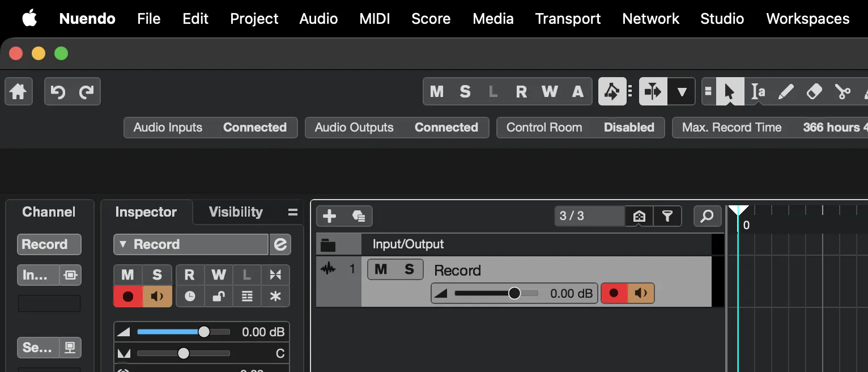The height and width of the screenshot is (372, 868).
Task: Toggle Inspector musical/linear timebase clock
Action: 190,296
